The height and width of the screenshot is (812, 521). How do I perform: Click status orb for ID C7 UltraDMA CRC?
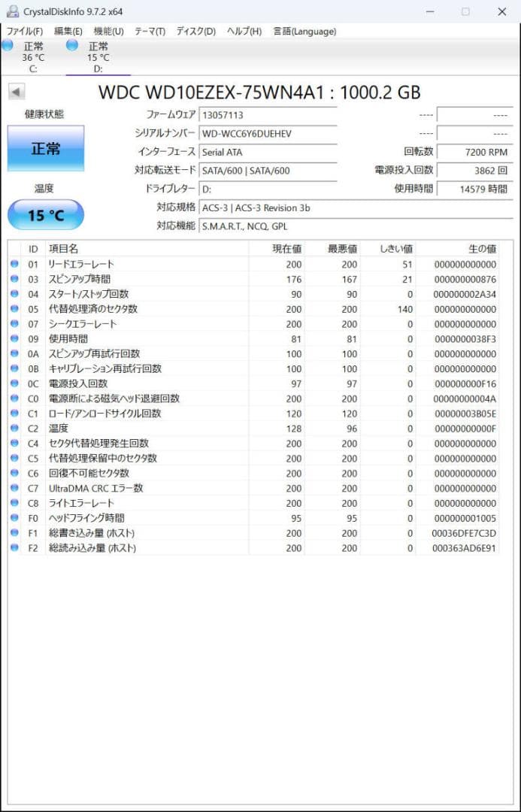click(14, 489)
